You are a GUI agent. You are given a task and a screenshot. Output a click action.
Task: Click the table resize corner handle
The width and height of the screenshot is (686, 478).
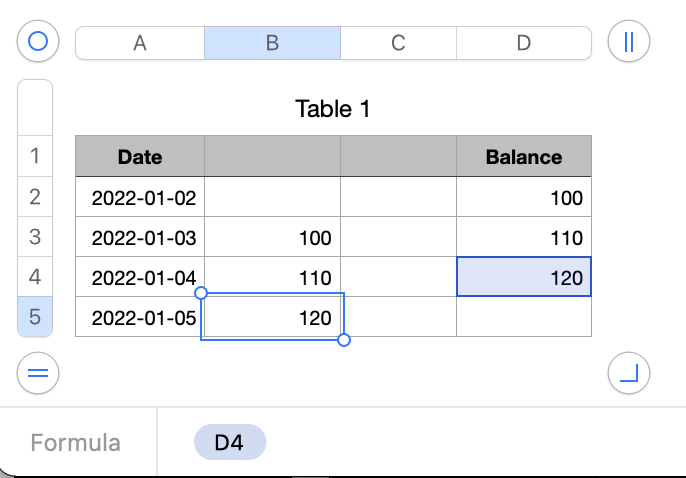[629, 374]
